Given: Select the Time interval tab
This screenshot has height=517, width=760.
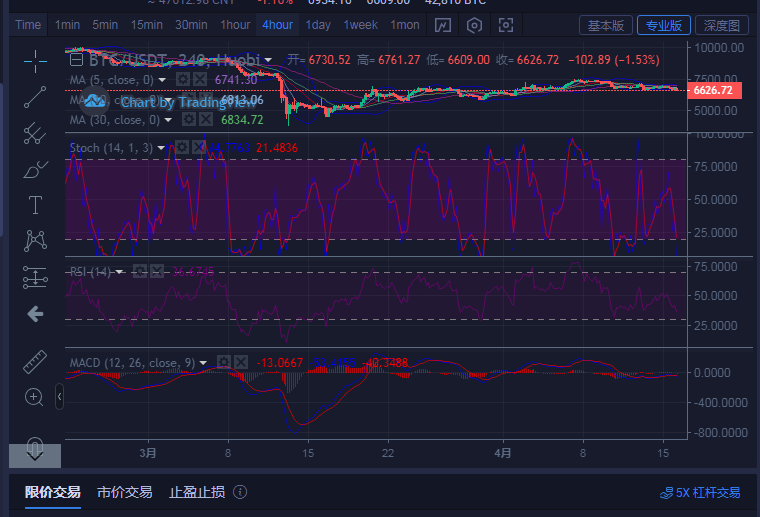Looking at the screenshot, I should (28, 25).
